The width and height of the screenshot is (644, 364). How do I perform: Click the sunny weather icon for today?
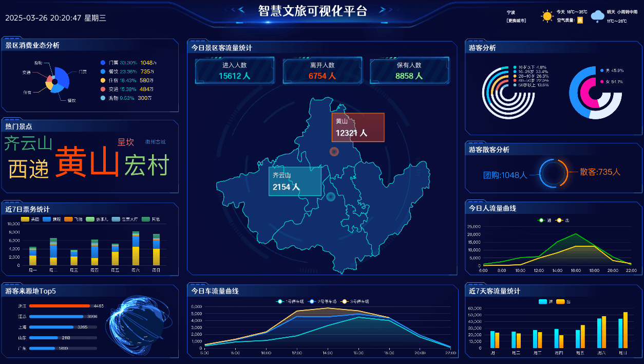(x=547, y=16)
